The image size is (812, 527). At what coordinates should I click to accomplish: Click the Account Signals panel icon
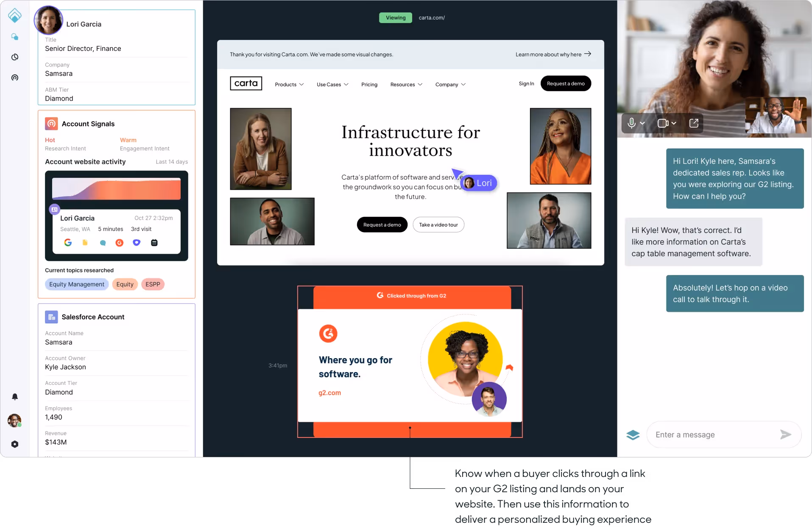click(51, 123)
